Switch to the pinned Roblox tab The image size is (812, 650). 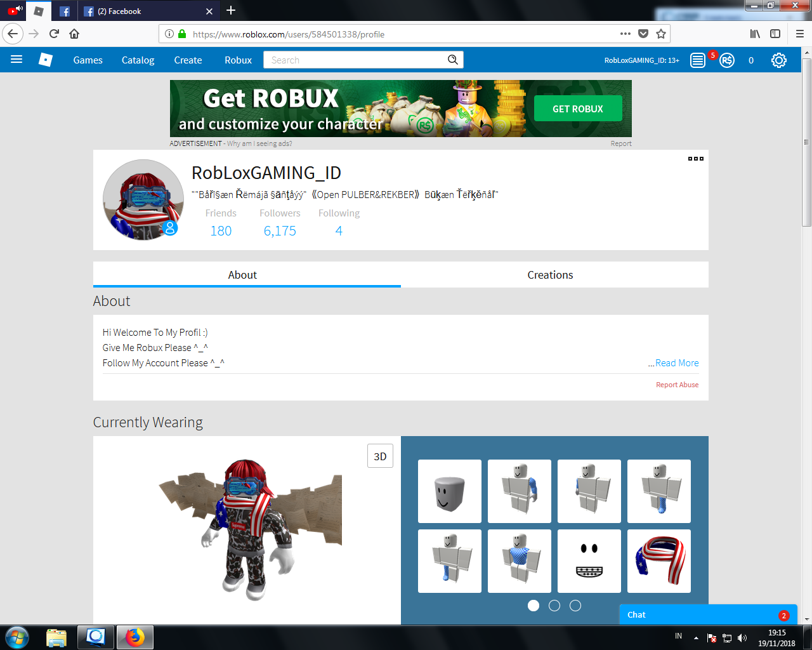pos(39,11)
